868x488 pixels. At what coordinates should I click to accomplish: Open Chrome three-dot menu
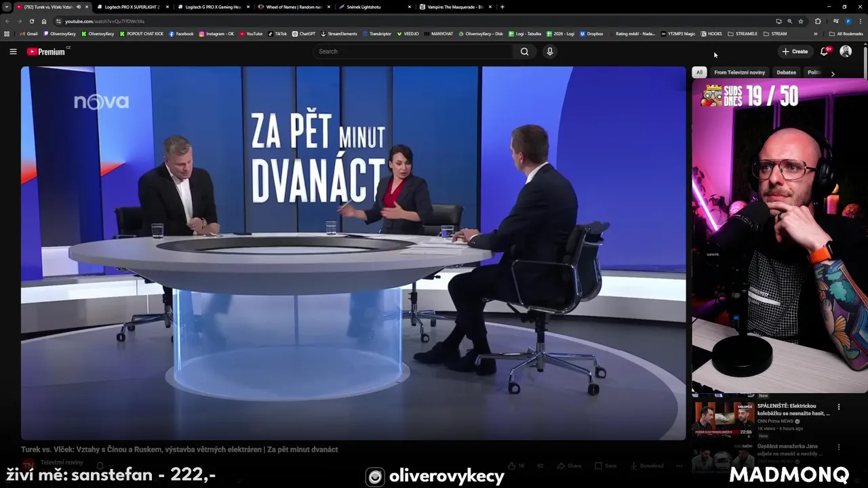point(861,21)
